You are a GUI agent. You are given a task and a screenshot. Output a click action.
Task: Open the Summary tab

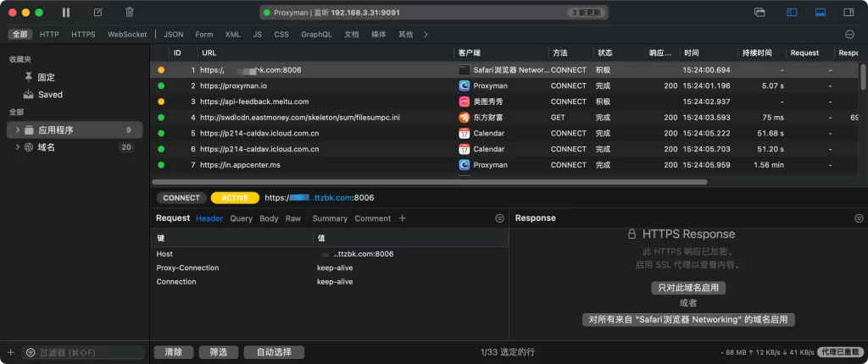coord(330,218)
